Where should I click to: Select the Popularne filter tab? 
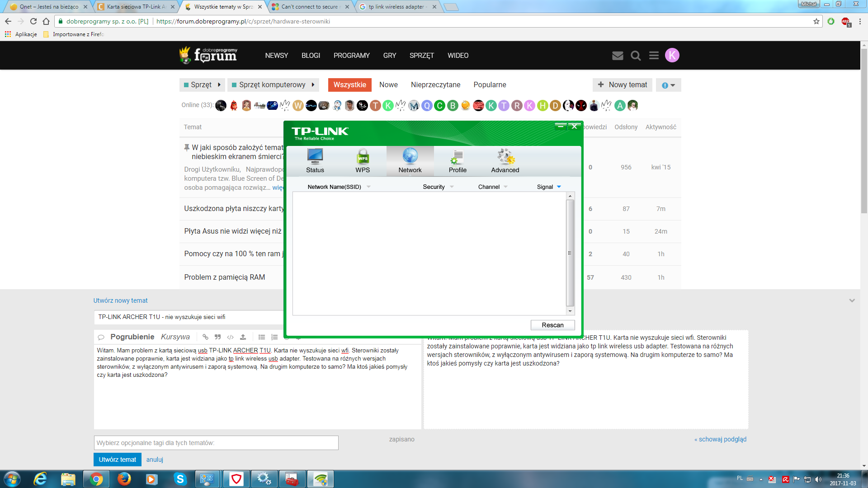490,85
